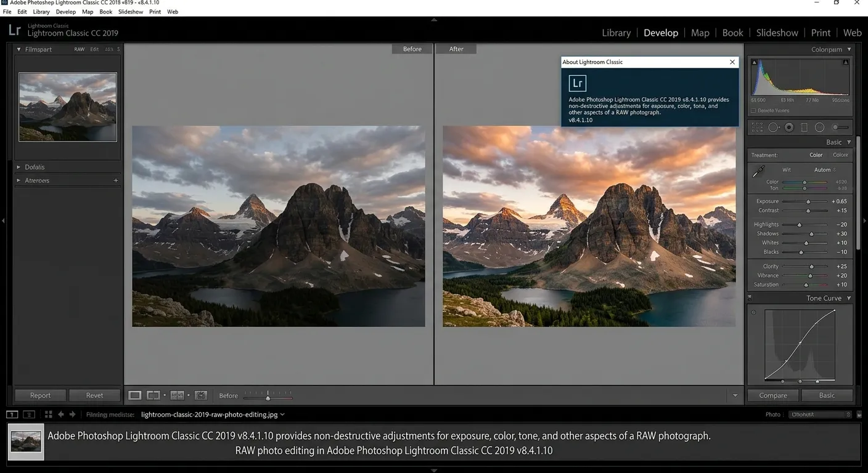Open the toolbar options dropdown arrow
This screenshot has height=473, width=868.
735,395
